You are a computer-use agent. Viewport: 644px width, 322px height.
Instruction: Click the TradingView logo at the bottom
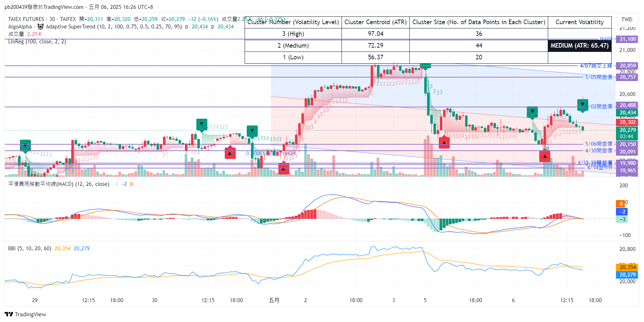coord(25,315)
